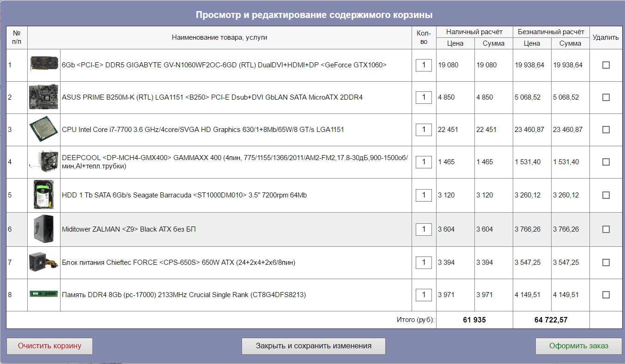625x364 pixels.
Task: Focus the quantity field for ASUS motherboard
Action: coord(424,97)
